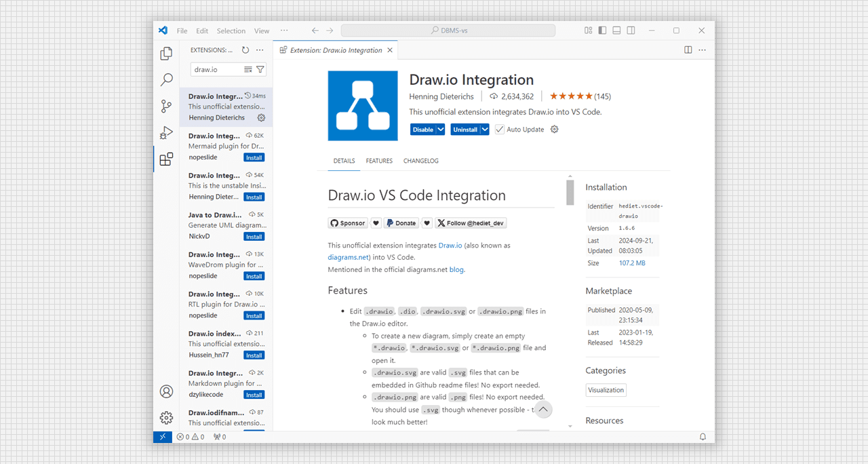Viewport: 868px width, 464px height.
Task: Install the nopeslide Mermaid plugin extension
Action: (x=254, y=157)
